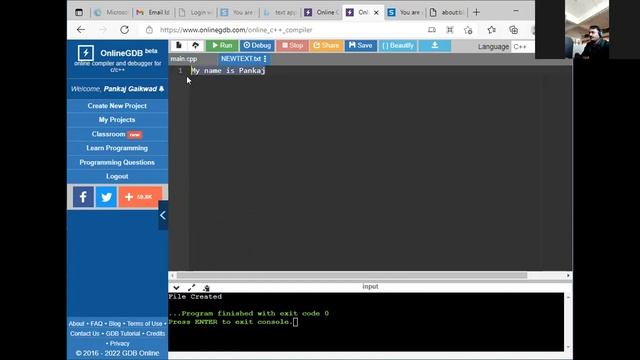Click the text 'My name is Pankaj' in editor
Viewport: 640px width, 360px height.
[x=229, y=71]
